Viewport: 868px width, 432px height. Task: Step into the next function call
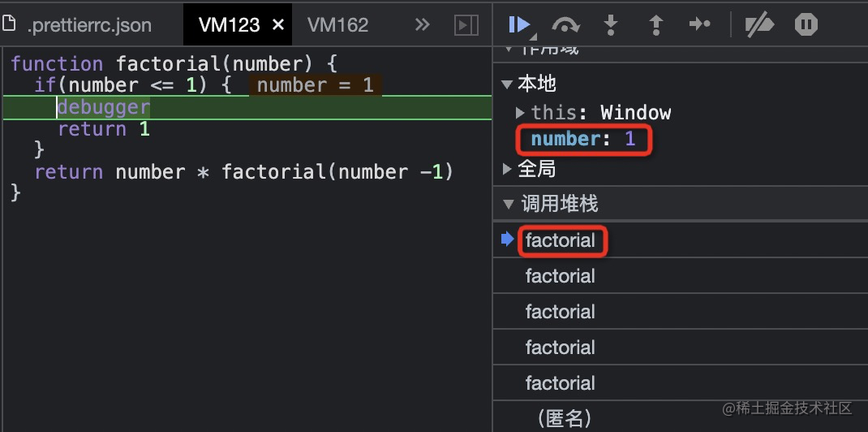tap(611, 25)
